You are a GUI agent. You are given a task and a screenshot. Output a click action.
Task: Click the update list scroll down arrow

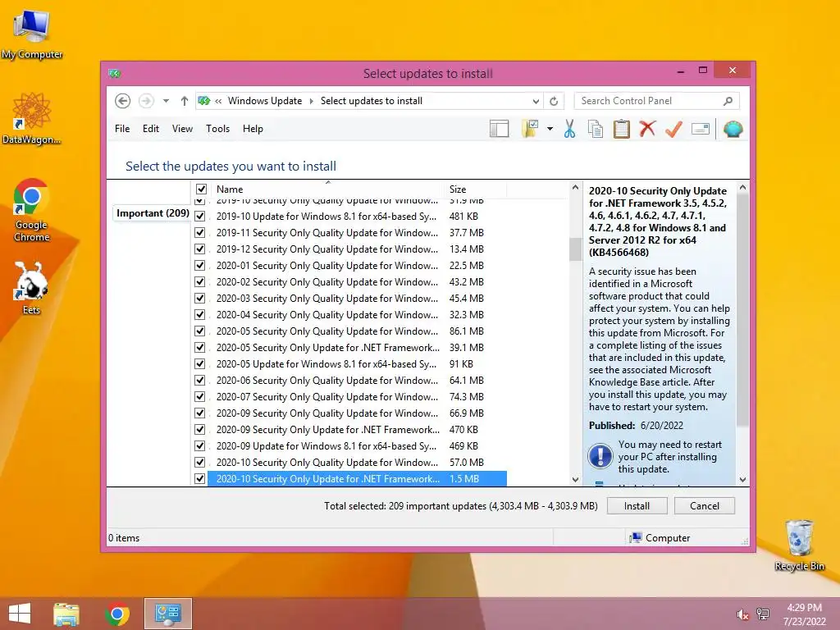(575, 479)
